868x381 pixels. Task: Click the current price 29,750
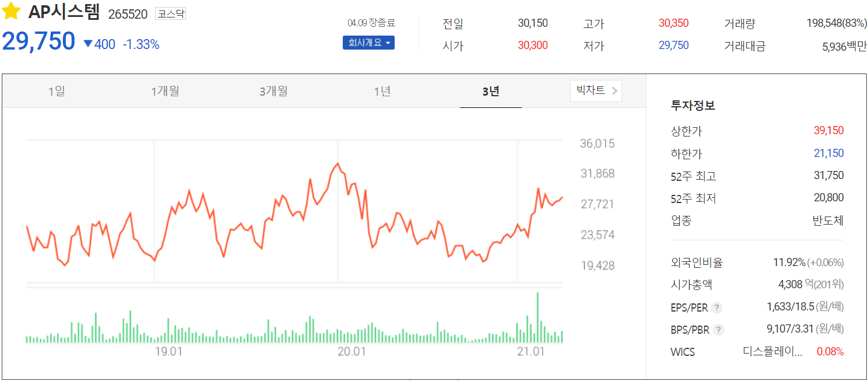click(38, 41)
